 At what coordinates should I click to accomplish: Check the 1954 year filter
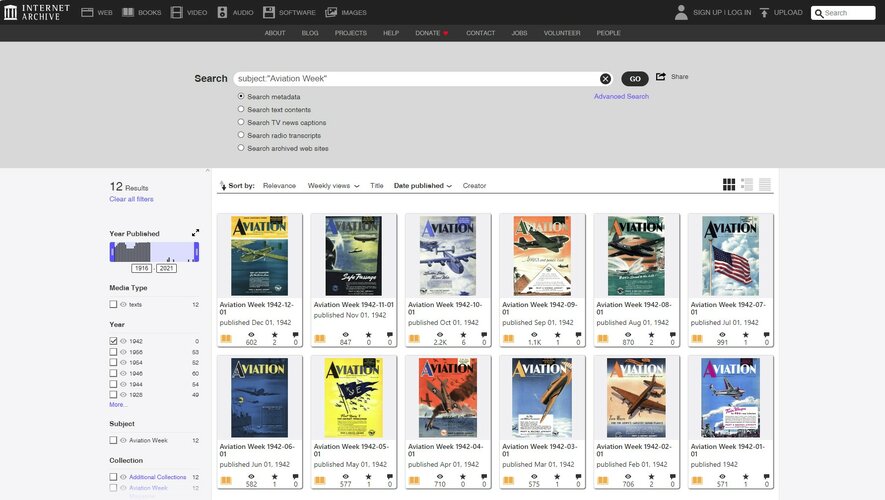(113, 362)
